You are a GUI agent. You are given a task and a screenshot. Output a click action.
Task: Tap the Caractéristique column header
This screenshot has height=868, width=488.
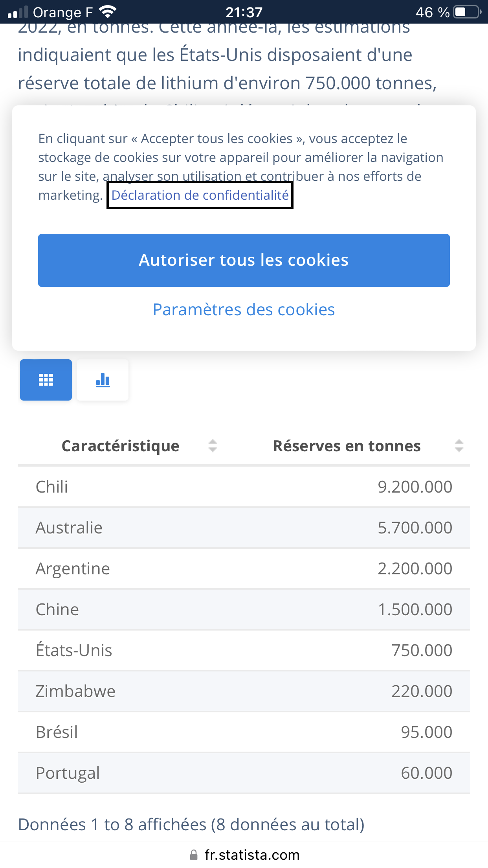point(120,446)
